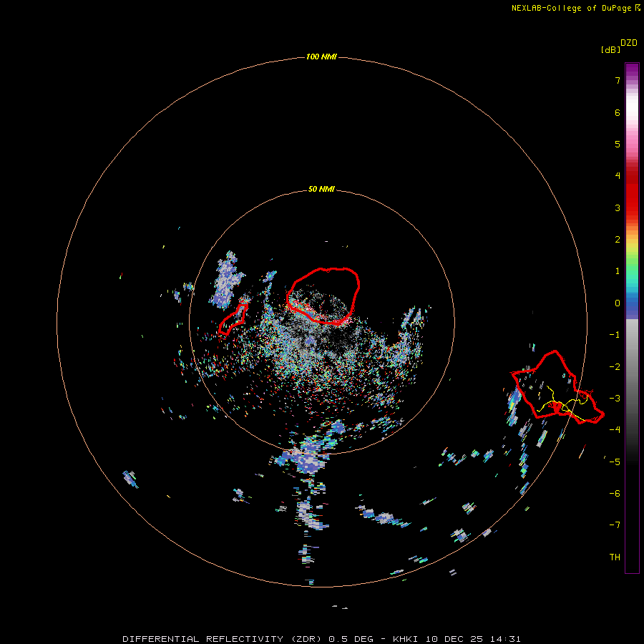Screen dimensions: 644x644
Task: Click the large central red island outline
Action: (323, 296)
